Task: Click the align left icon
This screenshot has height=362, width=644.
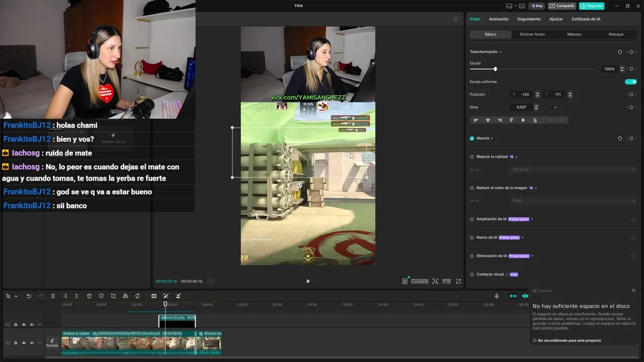Action: tap(476, 120)
